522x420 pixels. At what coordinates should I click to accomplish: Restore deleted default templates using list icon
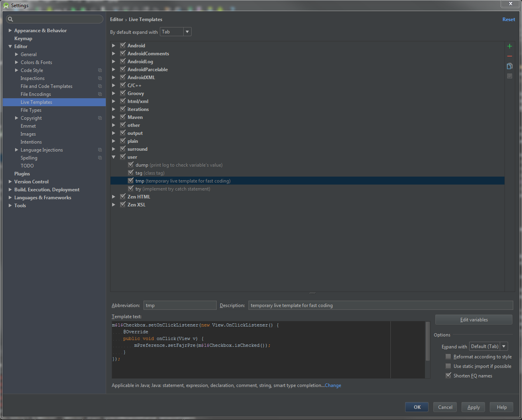[509, 76]
